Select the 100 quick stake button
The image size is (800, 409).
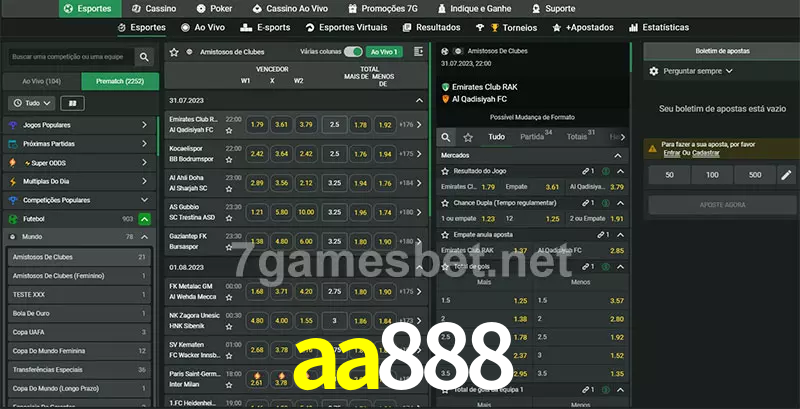711,175
